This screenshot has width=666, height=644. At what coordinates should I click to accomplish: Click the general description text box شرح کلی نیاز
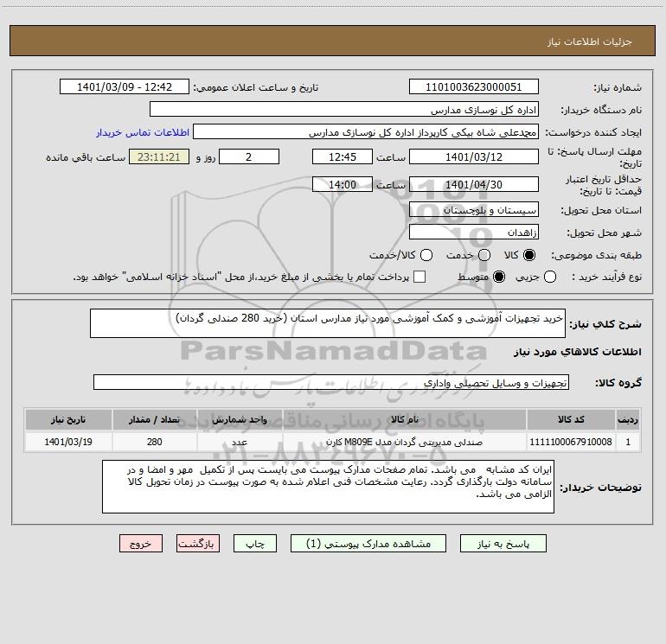(x=328, y=323)
